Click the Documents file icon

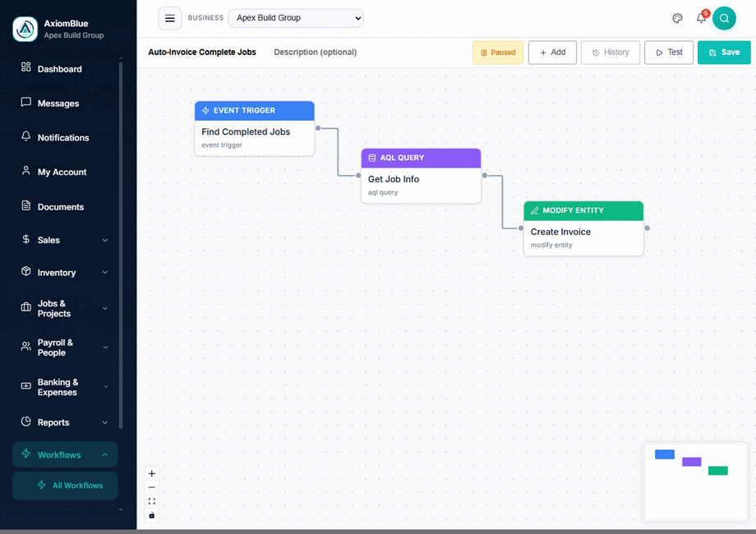pos(26,205)
